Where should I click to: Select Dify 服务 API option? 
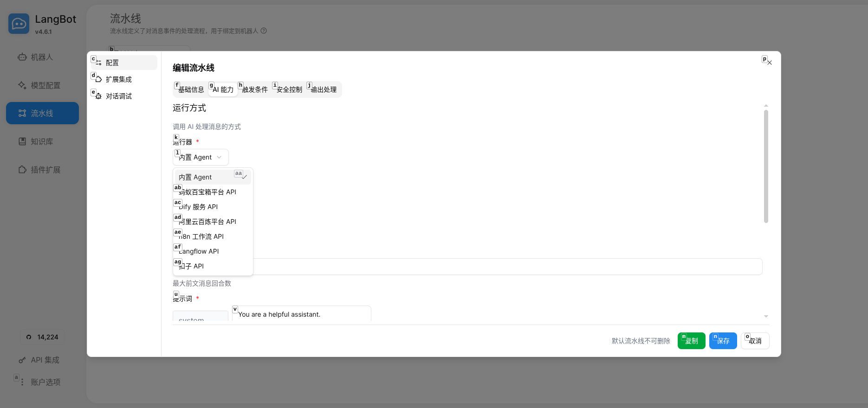coord(199,207)
